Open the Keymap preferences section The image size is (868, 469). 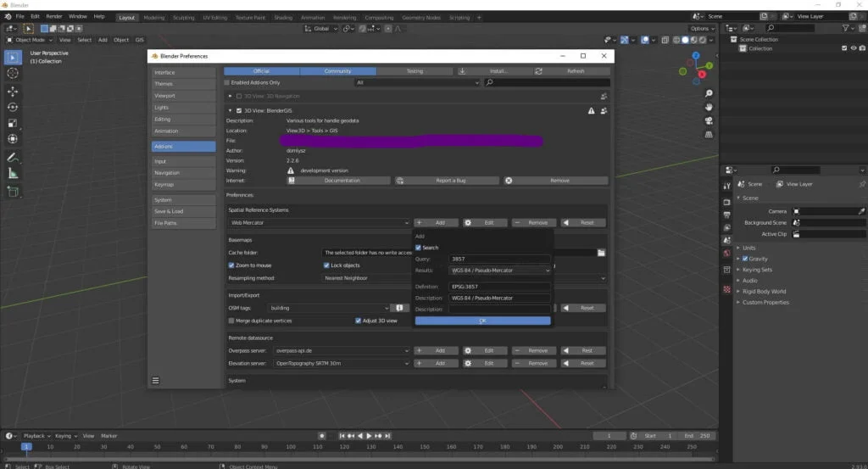pyautogui.click(x=183, y=184)
